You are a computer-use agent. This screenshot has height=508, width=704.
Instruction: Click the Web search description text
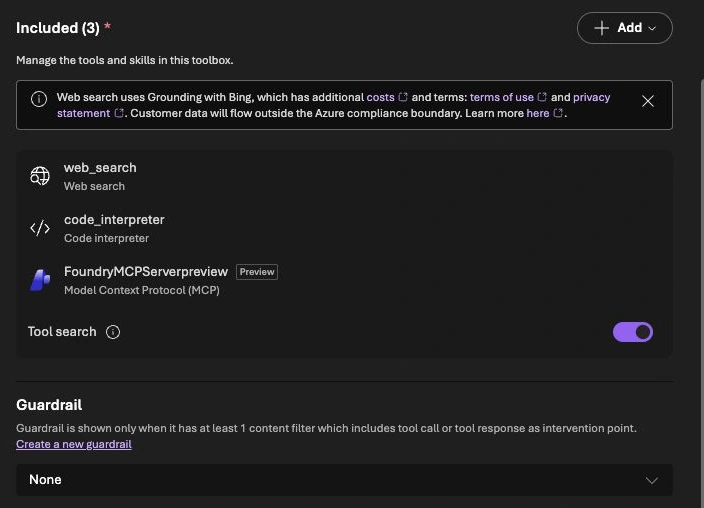coord(94,186)
